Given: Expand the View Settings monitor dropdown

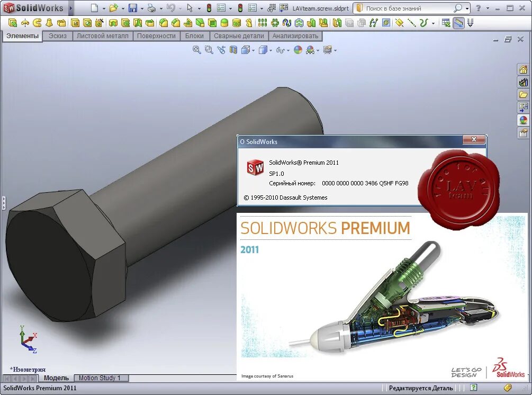Looking at the screenshot, I should click(x=335, y=50).
